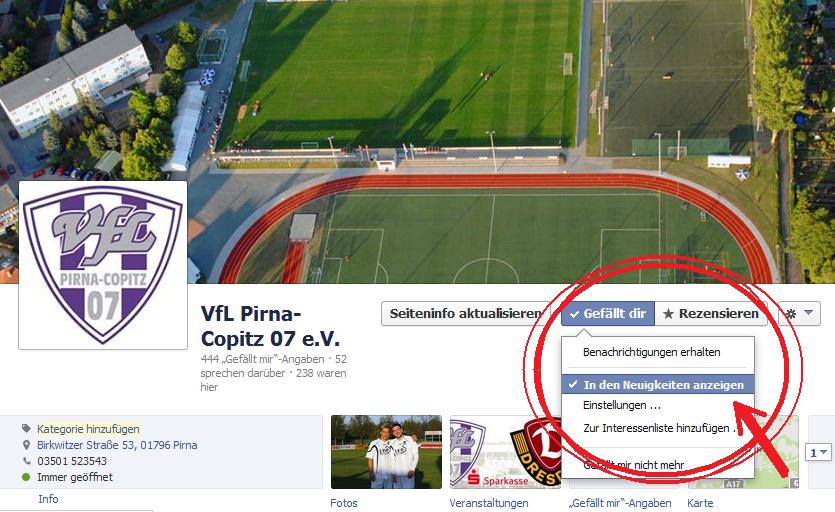Image resolution: width=835 pixels, height=512 pixels.
Task: Open the numbered '1' dropdown at right
Action: click(818, 452)
